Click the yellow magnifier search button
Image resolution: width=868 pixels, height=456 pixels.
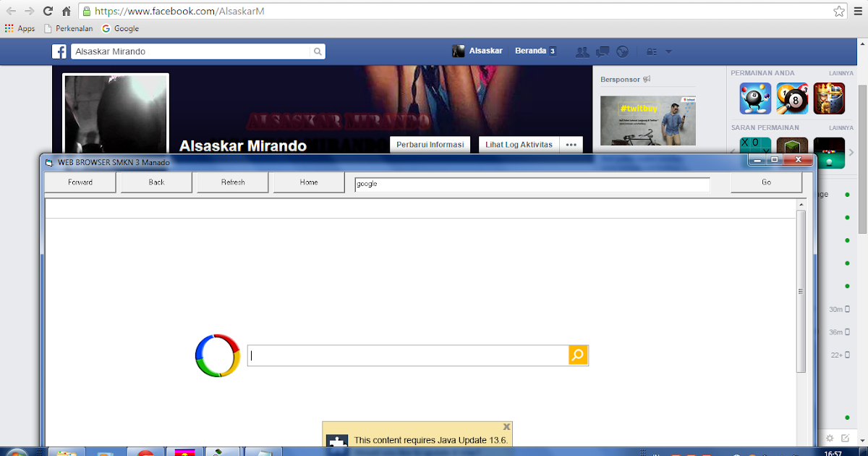click(x=577, y=355)
